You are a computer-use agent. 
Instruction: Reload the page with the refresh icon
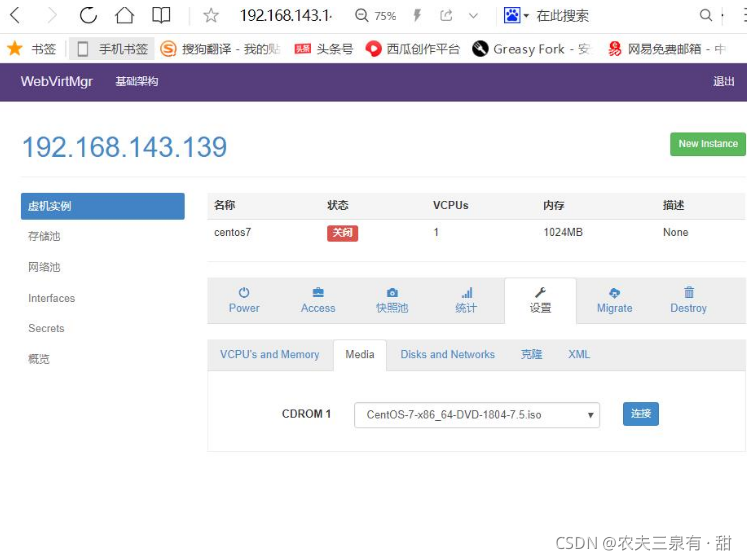click(x=88, y=15)
